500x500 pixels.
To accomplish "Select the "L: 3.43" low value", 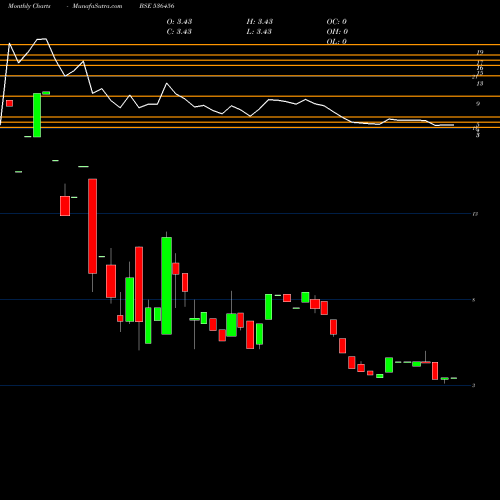I will coord(260,32).
